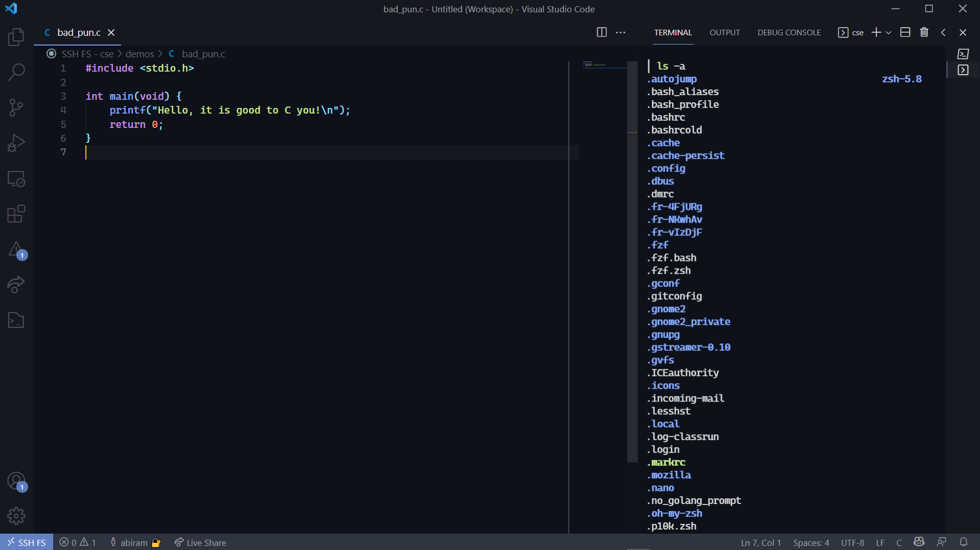Open the UTF-8 encoding selector
Viewport: 980px width, 550px height.
point(852,542)
